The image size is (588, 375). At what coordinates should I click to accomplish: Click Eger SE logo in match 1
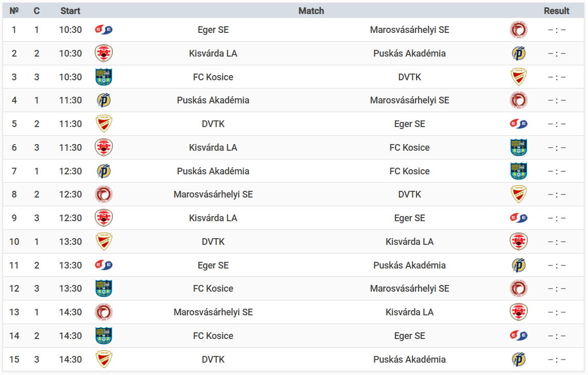pos(104,30)
